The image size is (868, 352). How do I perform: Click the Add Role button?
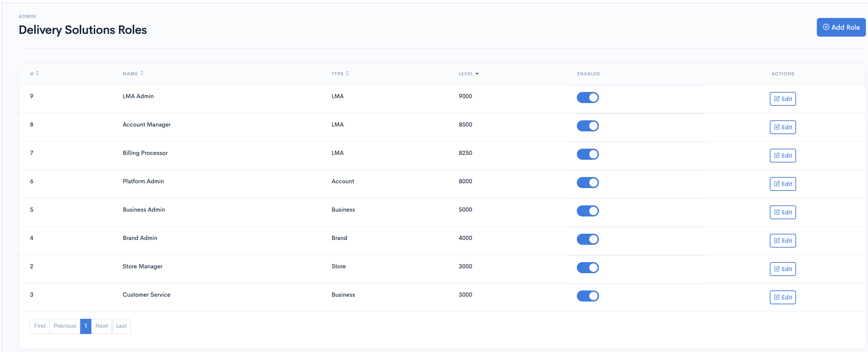841,27
